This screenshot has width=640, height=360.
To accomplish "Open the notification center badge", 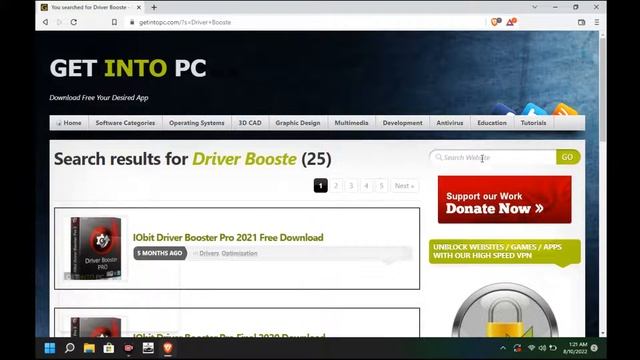I will tap(595, 348).
